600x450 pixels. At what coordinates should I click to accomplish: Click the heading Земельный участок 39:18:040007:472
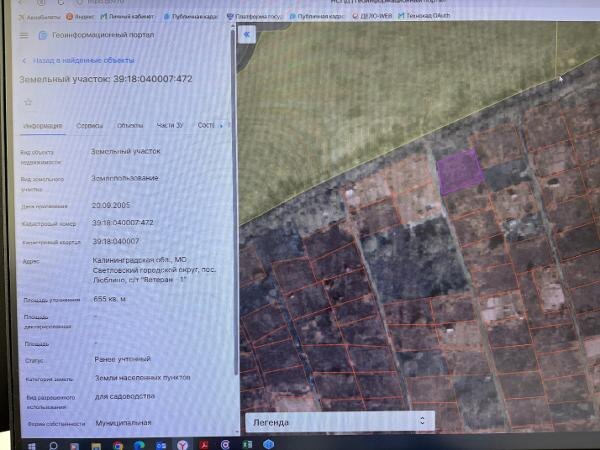click(x=106, y=79)
